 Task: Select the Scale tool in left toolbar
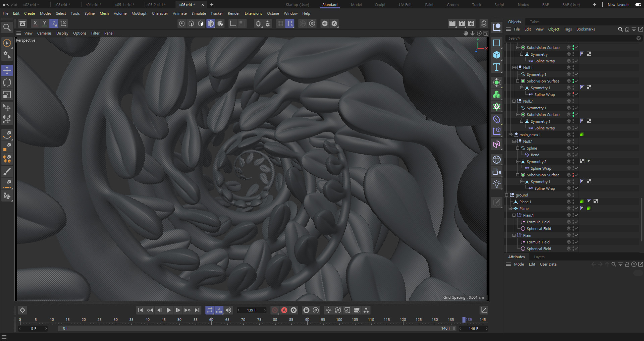click(7, 95)
